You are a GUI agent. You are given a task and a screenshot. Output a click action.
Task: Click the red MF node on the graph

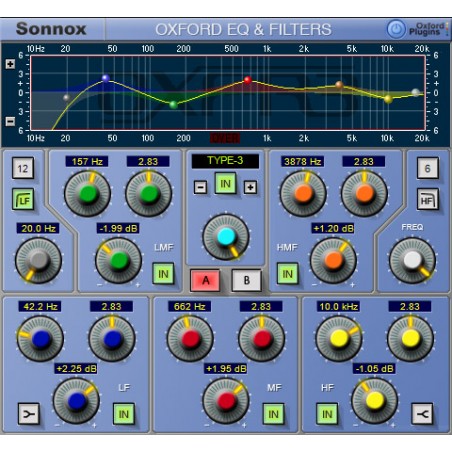pos(248,80)
